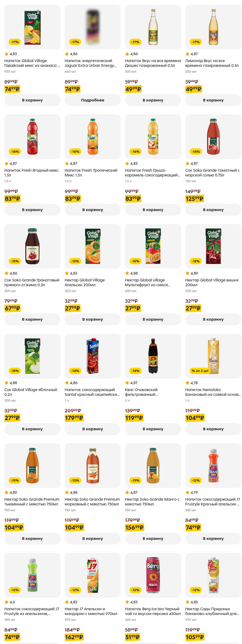The height and width of the screenshot is (644, 242).
Task: Click the -12% badge on J7 Апельсин и мандарин
Action: (x=75, y=590)
